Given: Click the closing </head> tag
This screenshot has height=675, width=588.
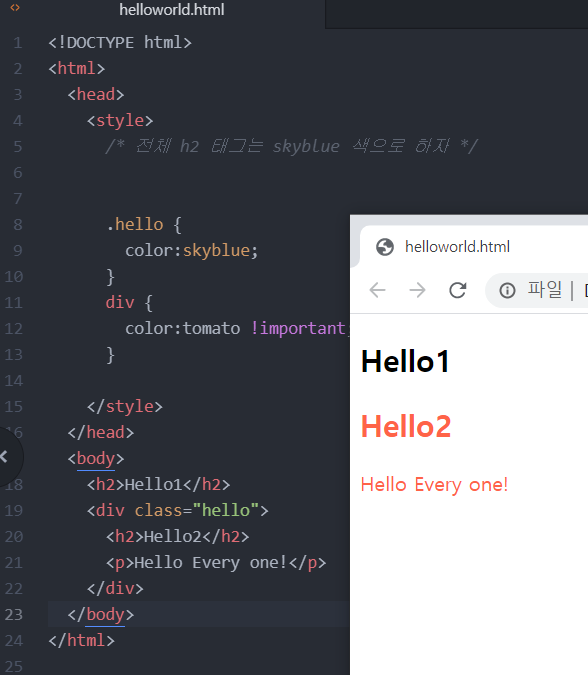Looking at the screenshot, I should pyautogui.click(x=101, y=433).
